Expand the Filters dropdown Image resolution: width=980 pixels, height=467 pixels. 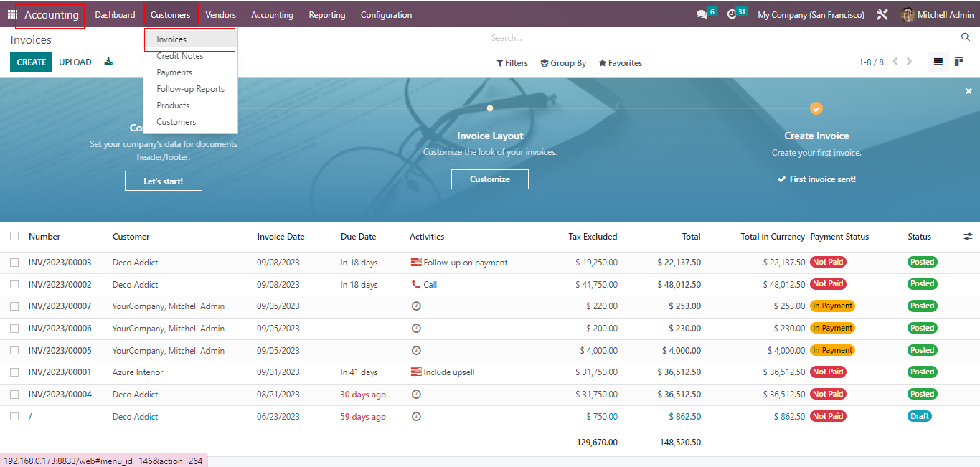(512, 63)
